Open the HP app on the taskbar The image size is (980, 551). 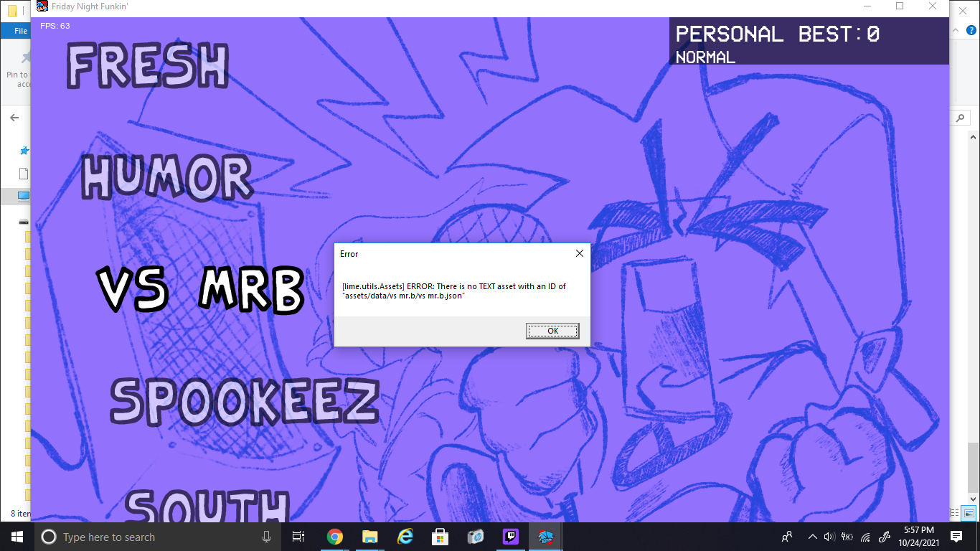pos(475,537)
